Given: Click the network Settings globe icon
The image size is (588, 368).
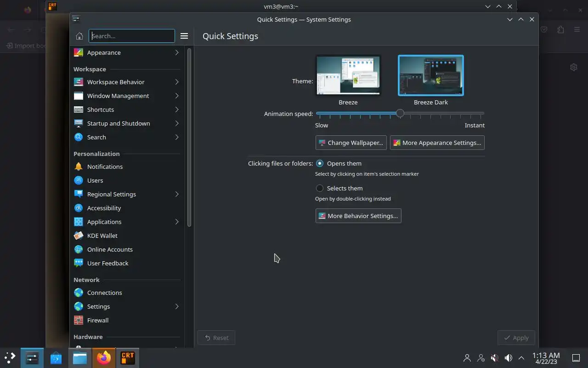Looking at the screenshot, I should coord(79,306).
